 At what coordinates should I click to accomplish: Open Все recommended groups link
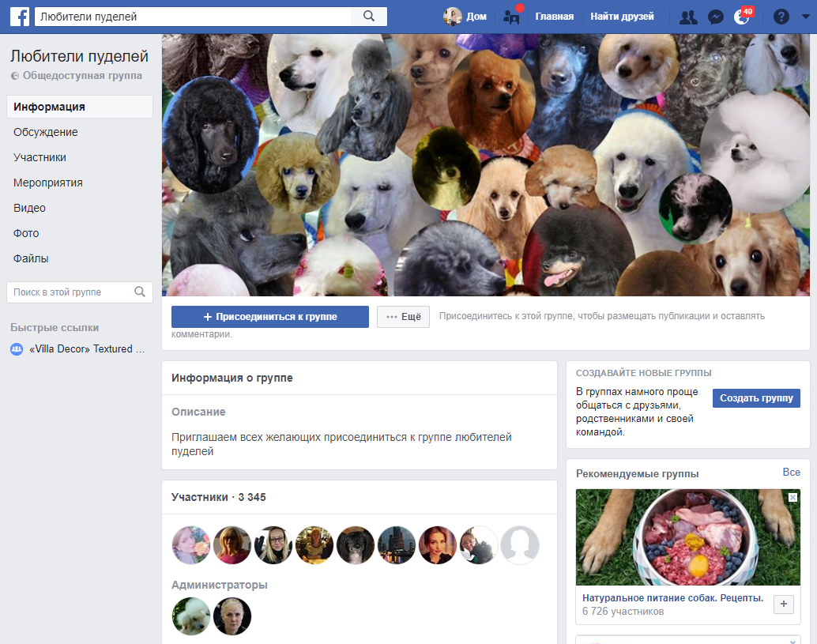(x=791, y=472)
